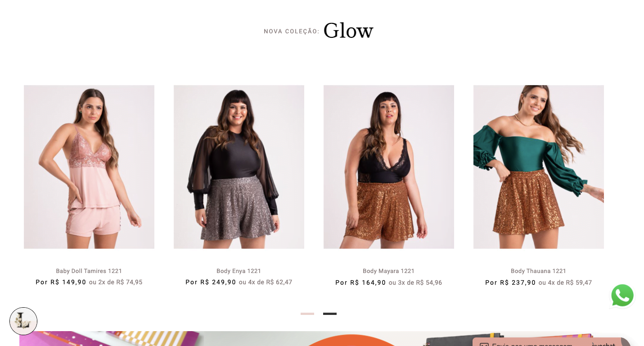The width and height of the screenshot is (644, 346).
Task: Click the Baby Doll Tamires 1221 title
Action: coord(89,271)
